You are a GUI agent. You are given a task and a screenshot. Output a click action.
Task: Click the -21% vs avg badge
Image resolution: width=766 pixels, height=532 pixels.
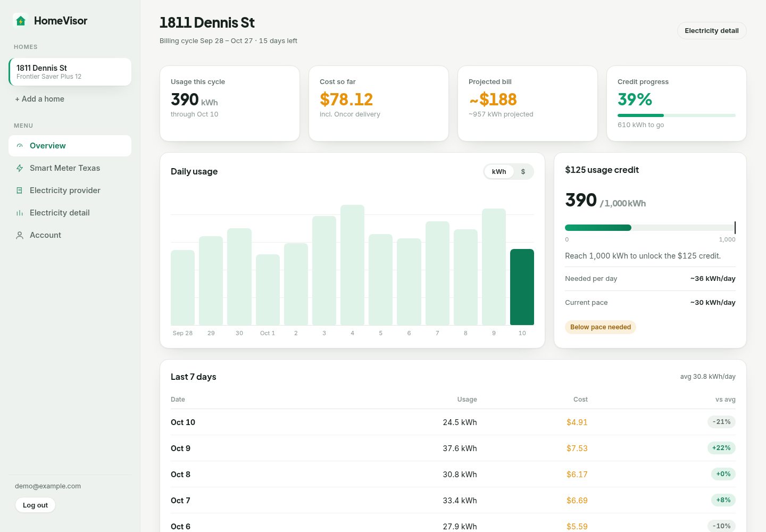click(721, 422)
